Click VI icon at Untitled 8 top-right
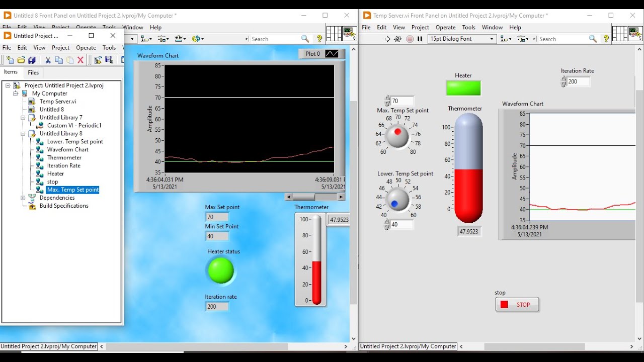The height and width of the screenshot is (362, 644). (x=350, y=33)
